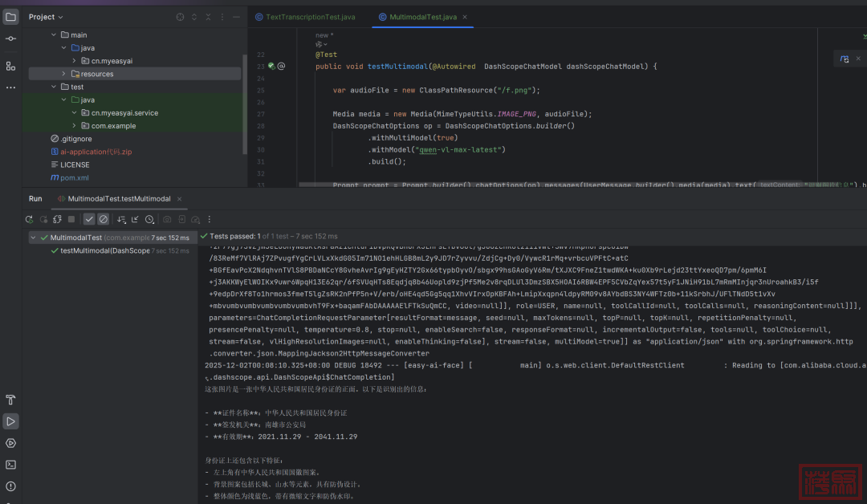The width and height of the screenshot is (867, 504).
Task: Click the run gutter icon beside testMultimodal
Action: click(271, 67)
